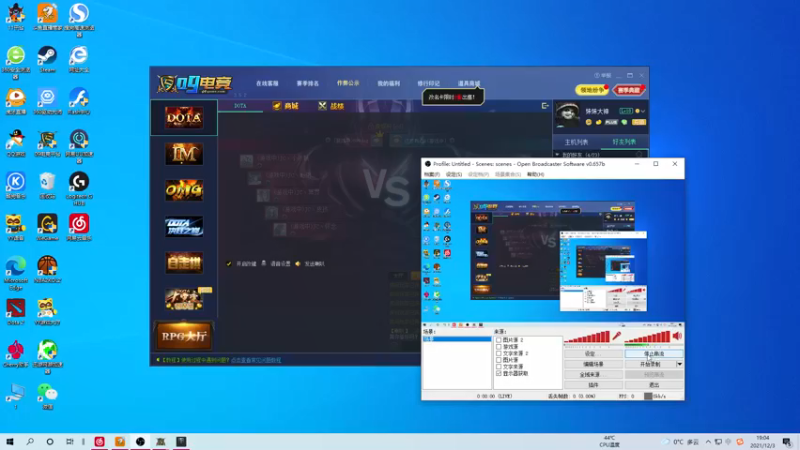Uncheck the 显示器获取 monitor capture source
Viewport: 800px width, 450px height.
(499, 373)
